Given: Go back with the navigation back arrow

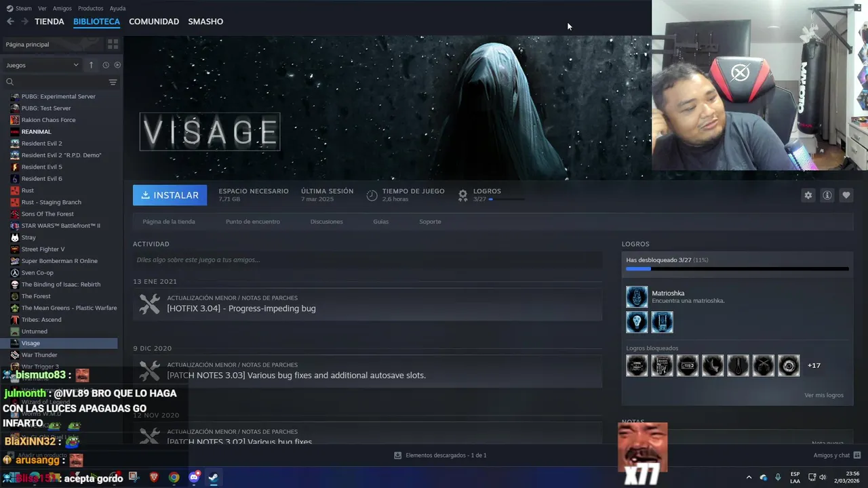Looking at the screenshot, I should 10,22.
